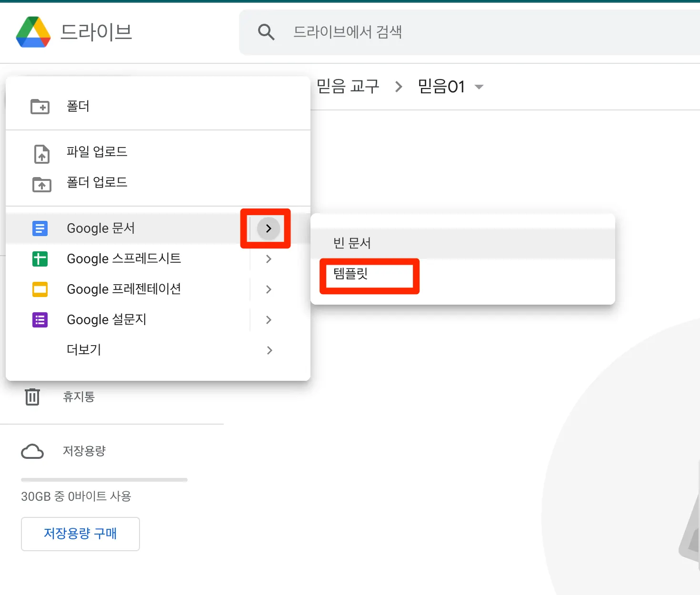Go to the 믿음 교구 breadcrumb folder
Viewport: 700px width, 595px height.
point(348,87)
